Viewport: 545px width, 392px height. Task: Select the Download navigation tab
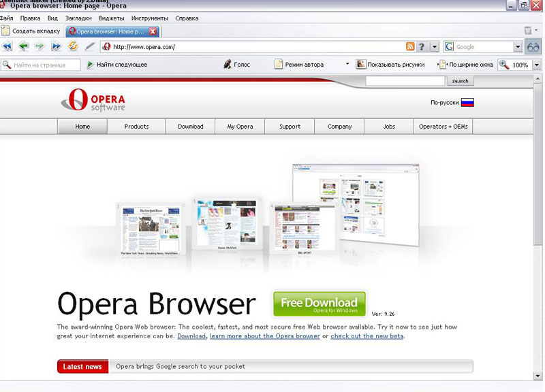tap(191, 127)
